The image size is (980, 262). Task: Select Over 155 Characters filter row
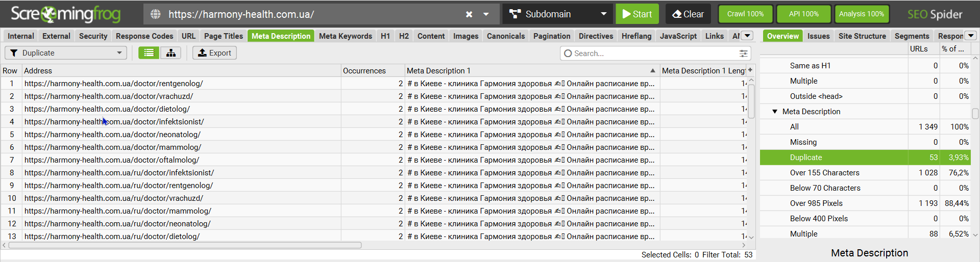click(824, 173)
